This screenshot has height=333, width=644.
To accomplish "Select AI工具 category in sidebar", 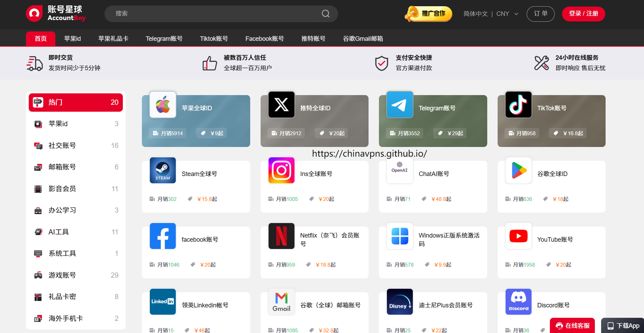I will (76, 232).
